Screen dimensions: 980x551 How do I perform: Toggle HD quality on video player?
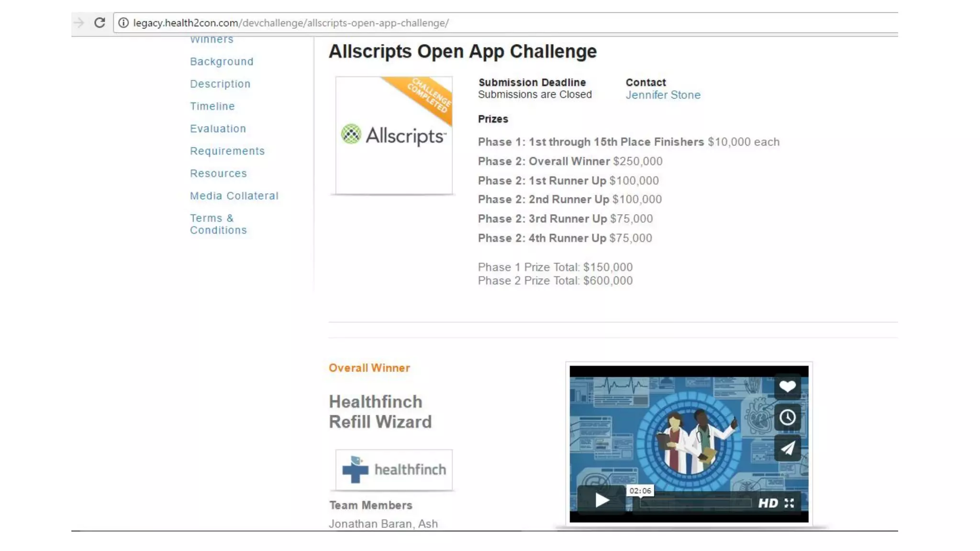(768, 503)
